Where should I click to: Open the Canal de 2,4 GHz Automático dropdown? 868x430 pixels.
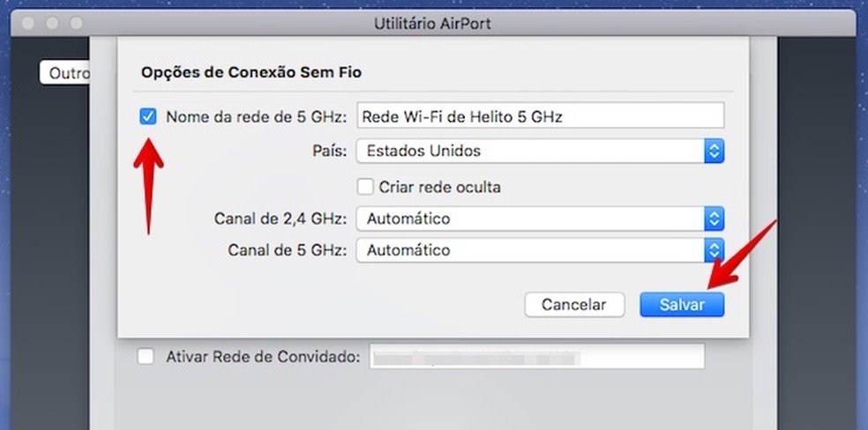(540, 219)
